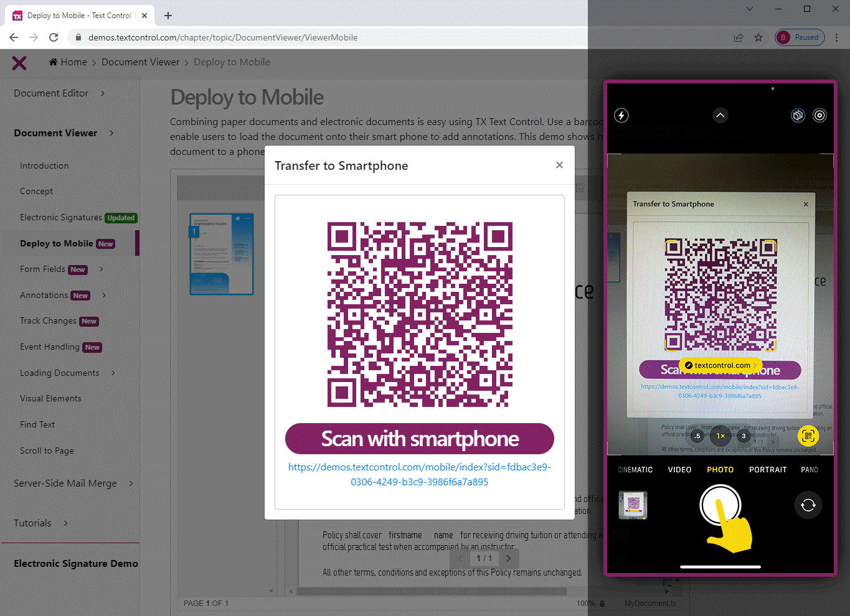Open Find Text topic
Screen dimensions: 850x616
(37, 424)
